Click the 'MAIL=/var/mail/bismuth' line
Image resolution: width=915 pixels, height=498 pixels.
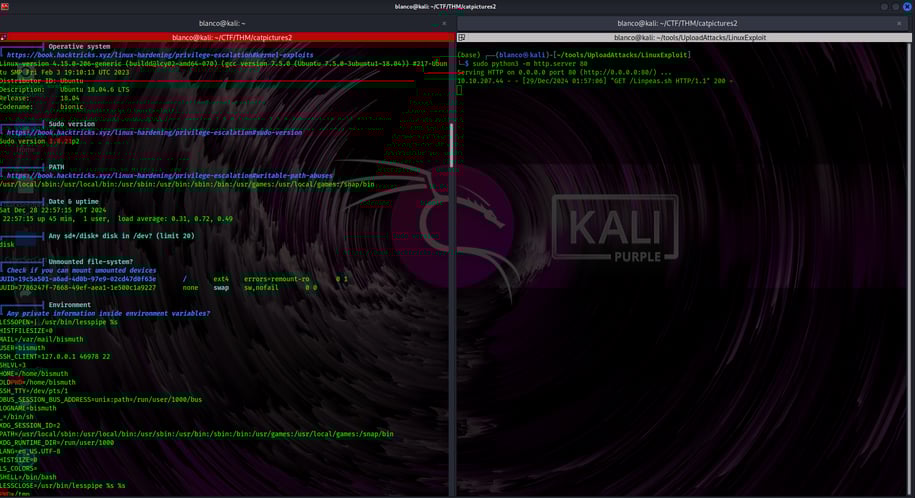coord(41,339)
